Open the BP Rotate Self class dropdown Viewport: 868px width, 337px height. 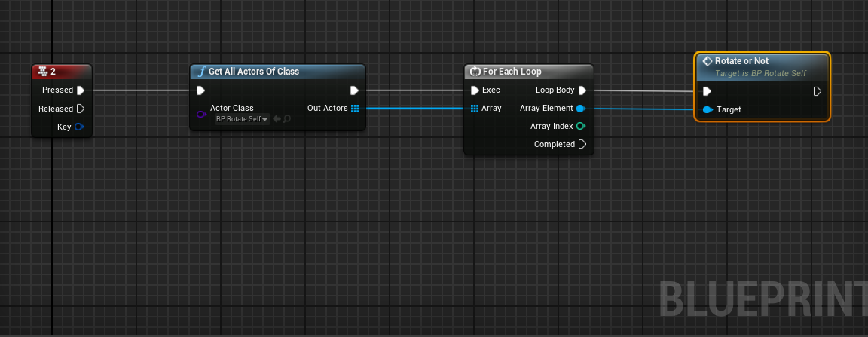coord(242,119)
